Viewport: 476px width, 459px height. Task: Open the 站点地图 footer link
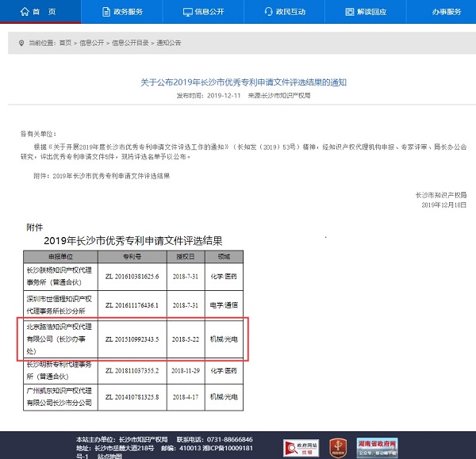coord(110,457)
